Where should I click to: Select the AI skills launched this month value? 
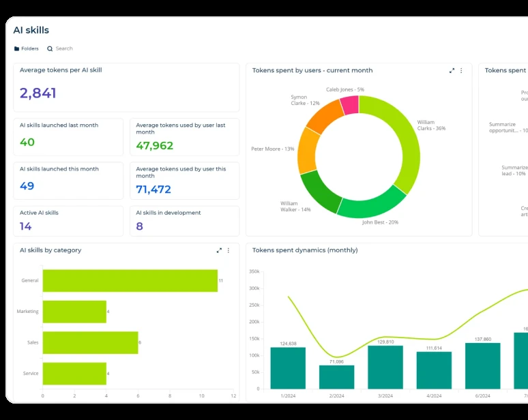(x=27, y=185)
